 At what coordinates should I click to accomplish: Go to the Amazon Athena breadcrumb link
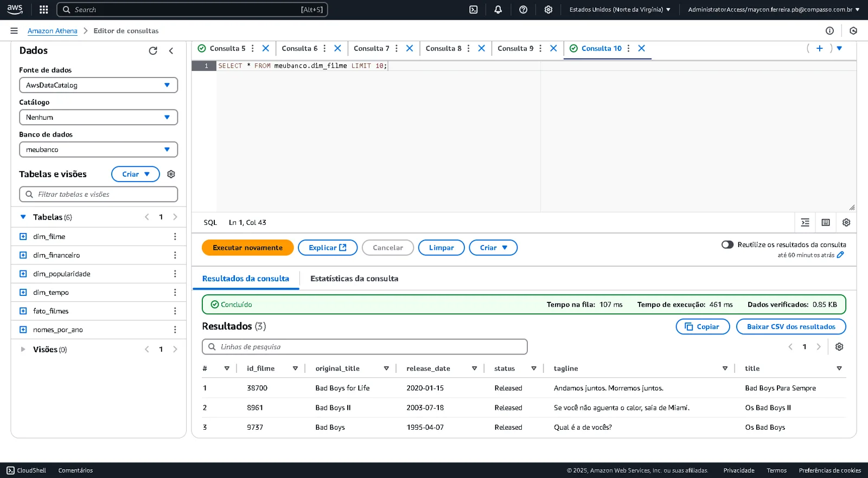pyautogui.click(x=53, y=31)
